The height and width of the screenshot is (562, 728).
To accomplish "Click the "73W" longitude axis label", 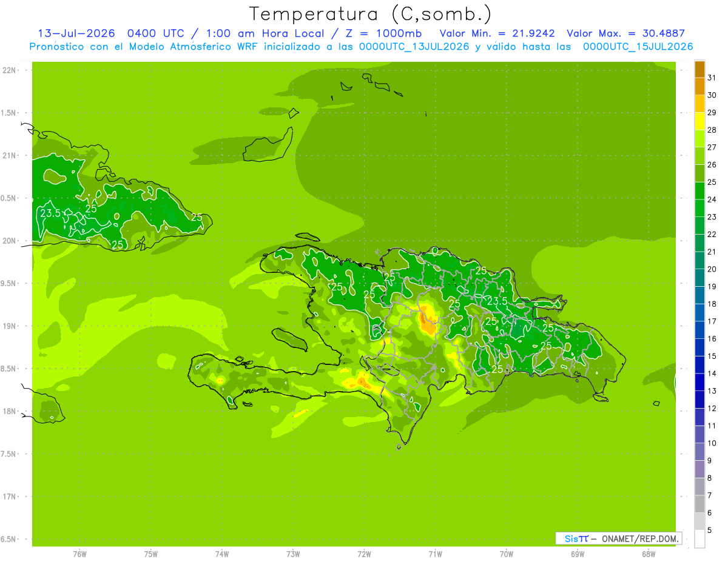I will coord(293,554).
